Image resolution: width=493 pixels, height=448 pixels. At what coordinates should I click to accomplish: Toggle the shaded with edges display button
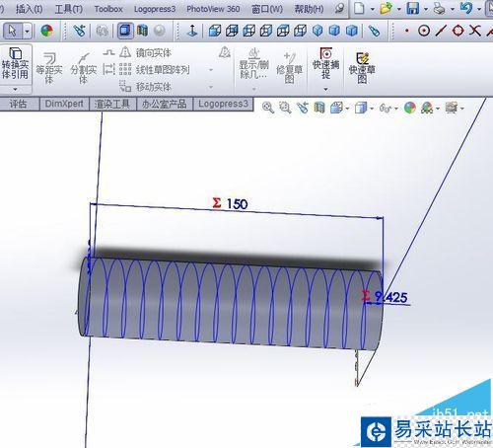click(x=125, y=31)
